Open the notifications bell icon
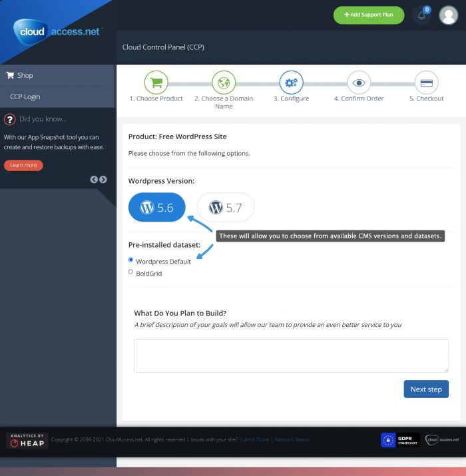 [421, 15]
